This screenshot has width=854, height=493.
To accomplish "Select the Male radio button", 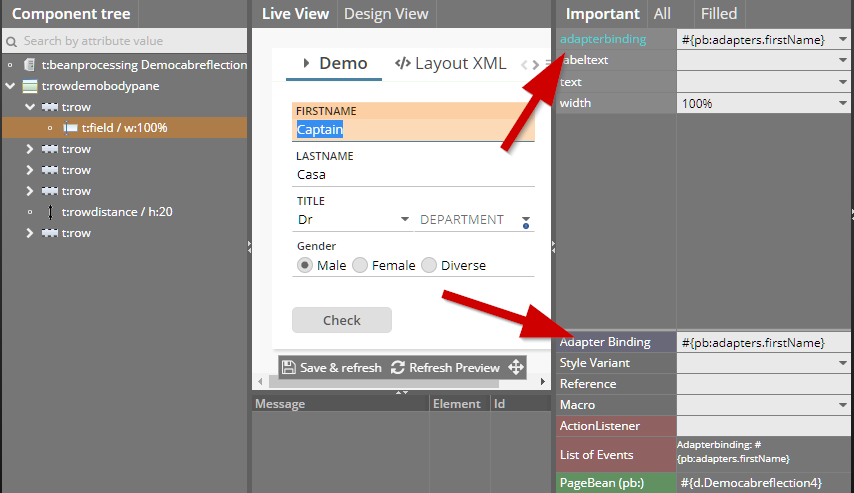I will tap(305, 265).
